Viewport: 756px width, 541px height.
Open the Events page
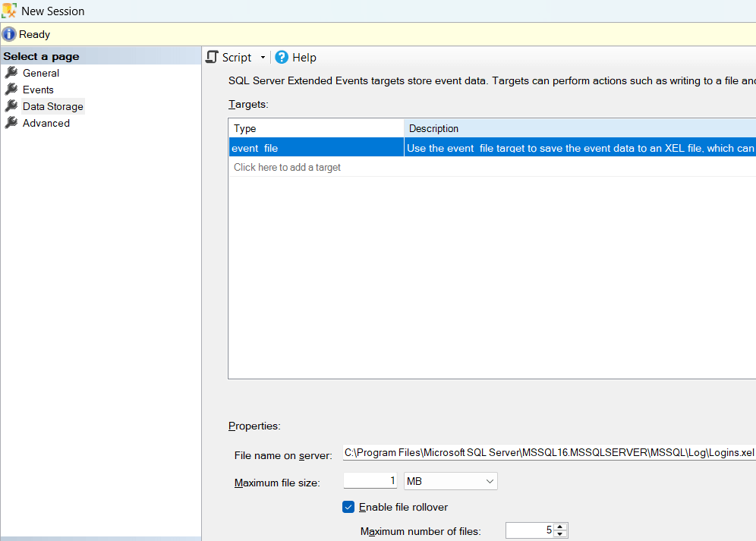coord(38,90)
